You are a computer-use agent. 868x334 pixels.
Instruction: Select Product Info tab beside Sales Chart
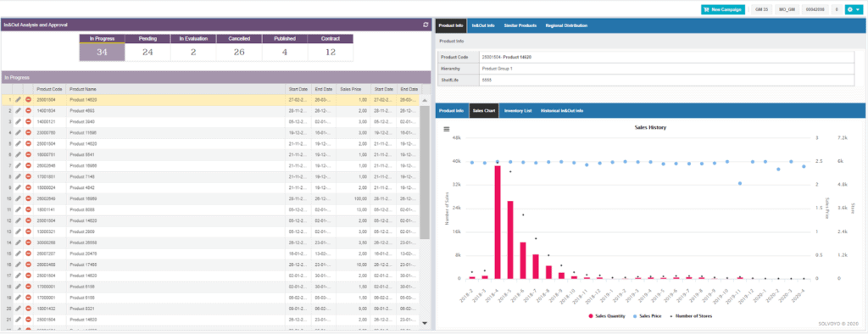pos(451,111)
